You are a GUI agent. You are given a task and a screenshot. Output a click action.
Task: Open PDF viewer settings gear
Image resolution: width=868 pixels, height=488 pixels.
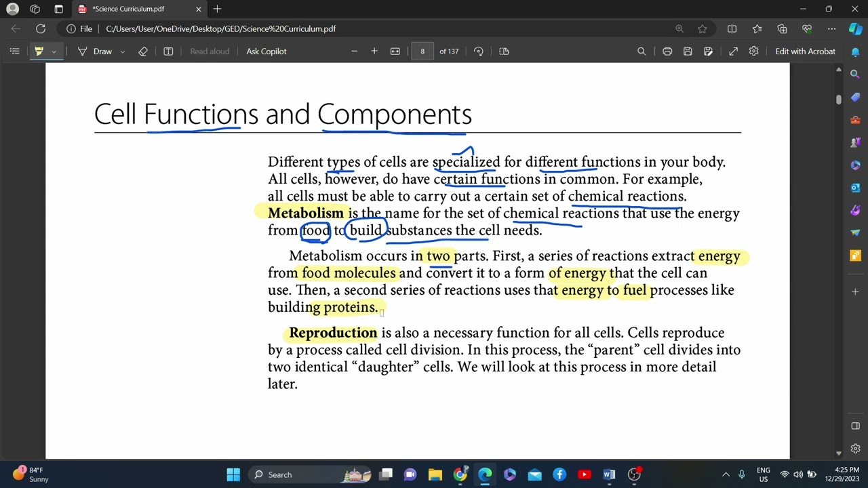[x=754, y=52]
